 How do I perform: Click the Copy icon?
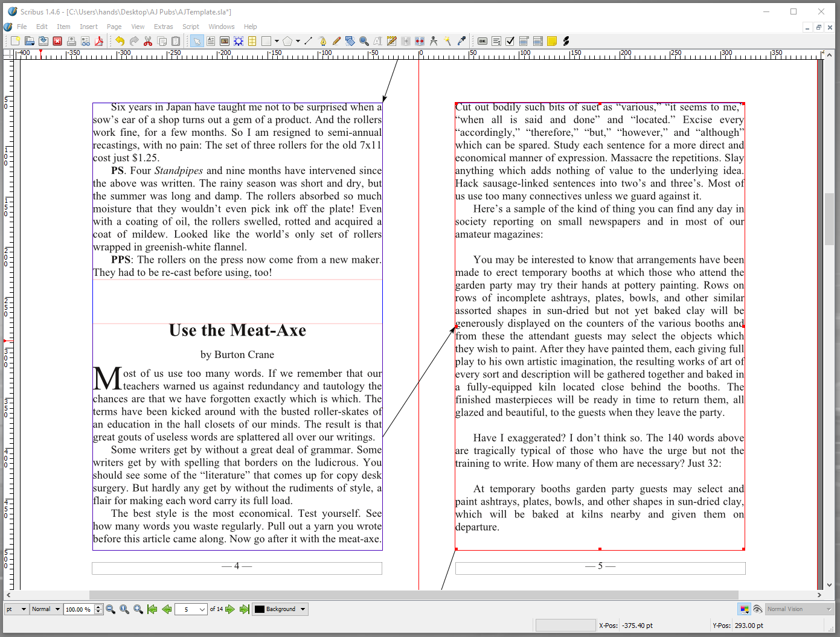tap(162, 41)
